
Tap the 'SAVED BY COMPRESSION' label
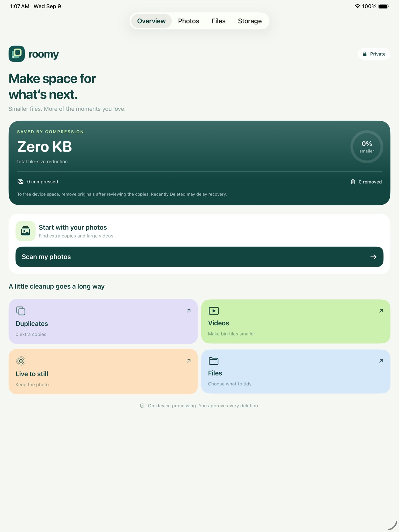(x=50, y=132)
